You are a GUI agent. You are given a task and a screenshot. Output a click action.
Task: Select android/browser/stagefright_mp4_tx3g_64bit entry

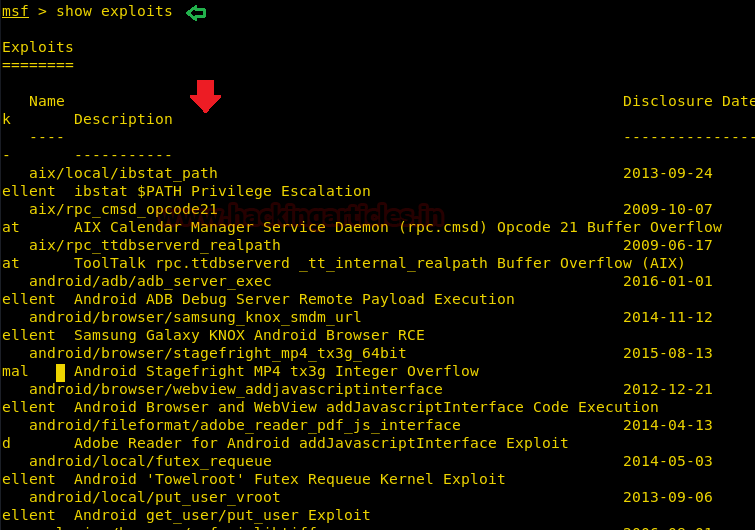point(218,353)
